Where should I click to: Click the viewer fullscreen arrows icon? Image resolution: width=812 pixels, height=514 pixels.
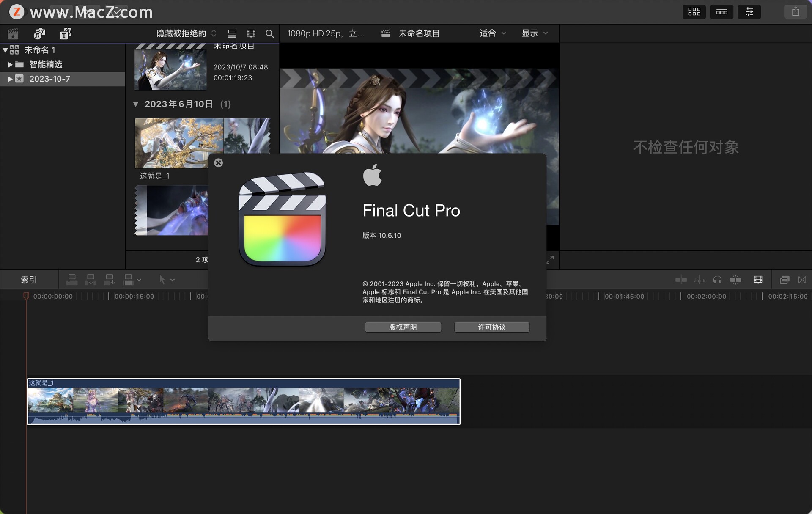(x=550, y=259)
